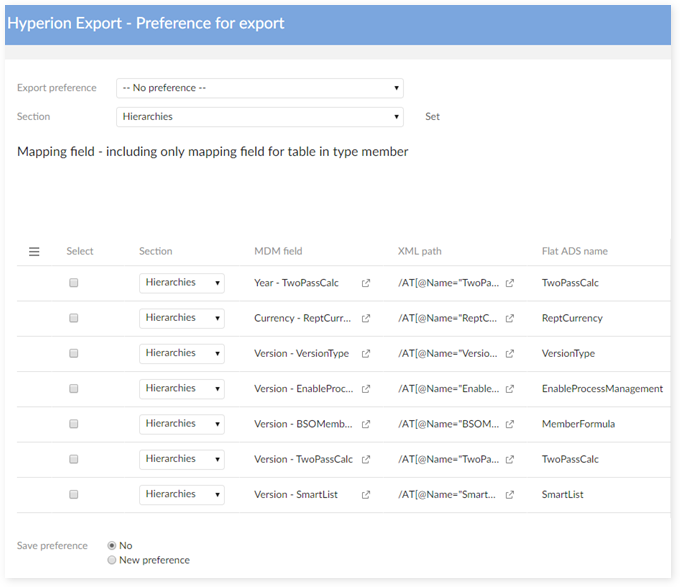The image size is (680, 587).
Task: Select the checkbox in the VersionType row
Action: (74, 353)
